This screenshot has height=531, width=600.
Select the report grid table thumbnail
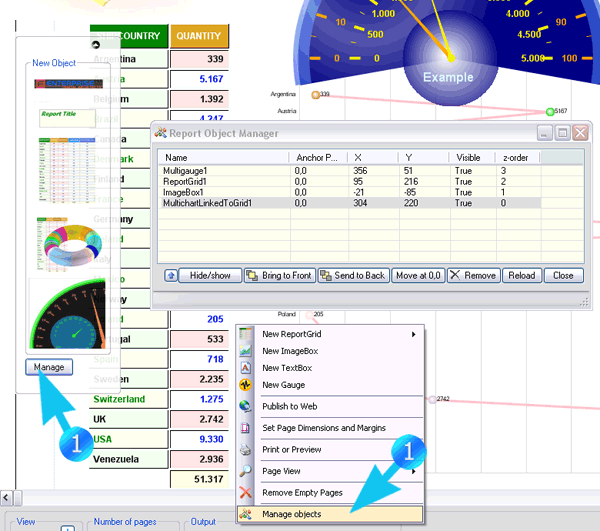point(67,170)
